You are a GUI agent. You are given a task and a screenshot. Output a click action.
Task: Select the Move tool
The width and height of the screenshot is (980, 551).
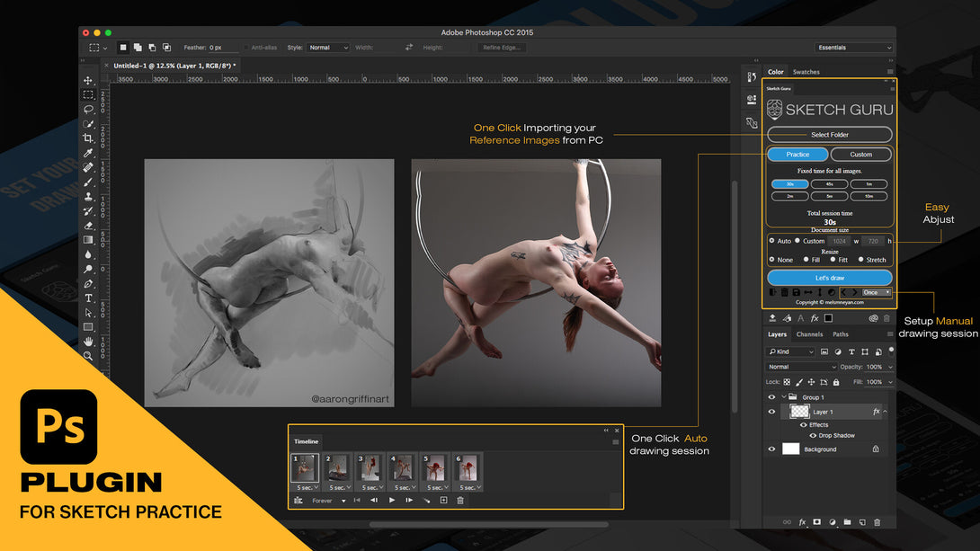pyautogui.click(x=88, y=81)
